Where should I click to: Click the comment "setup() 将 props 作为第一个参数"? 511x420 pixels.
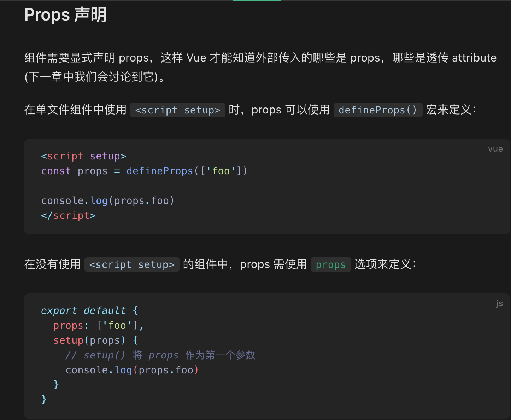tap(160, 355)
